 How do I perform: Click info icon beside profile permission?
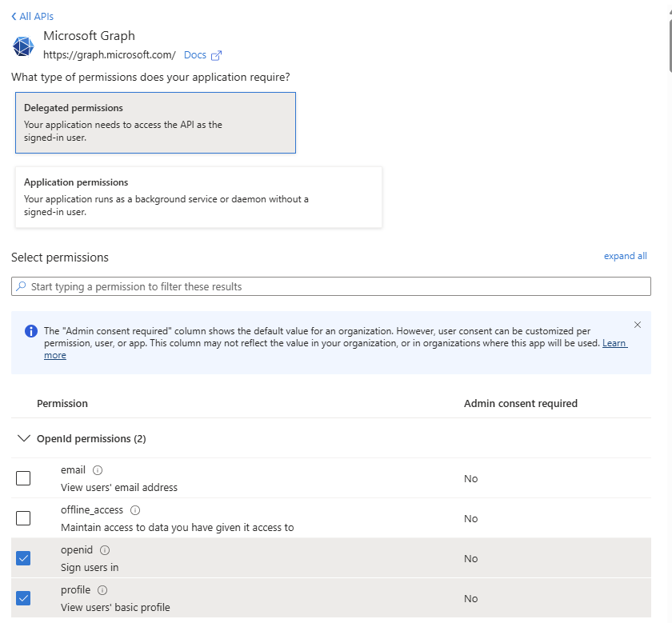pos(102,590)
